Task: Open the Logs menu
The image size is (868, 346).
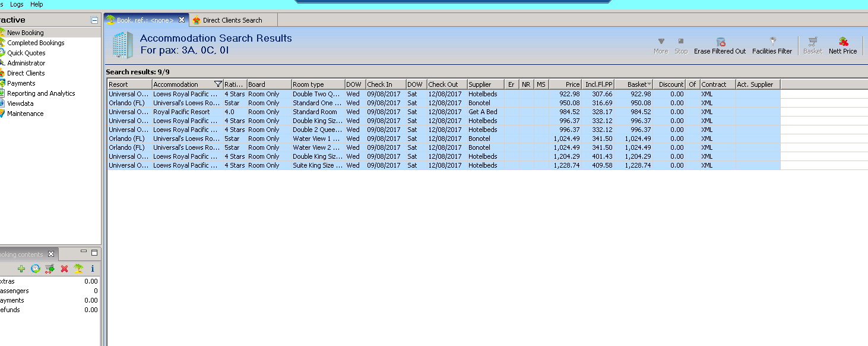Action: pos(17,4)
